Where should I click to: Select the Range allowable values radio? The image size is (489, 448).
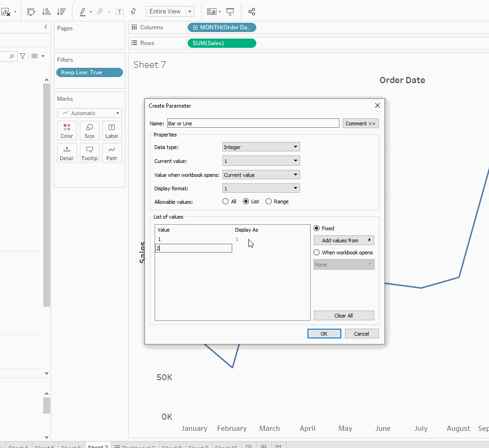tap(268, 201)
